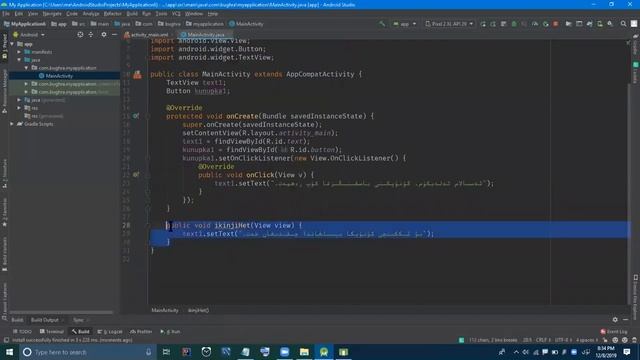Open Project panel gear settings

pos(104,35)
